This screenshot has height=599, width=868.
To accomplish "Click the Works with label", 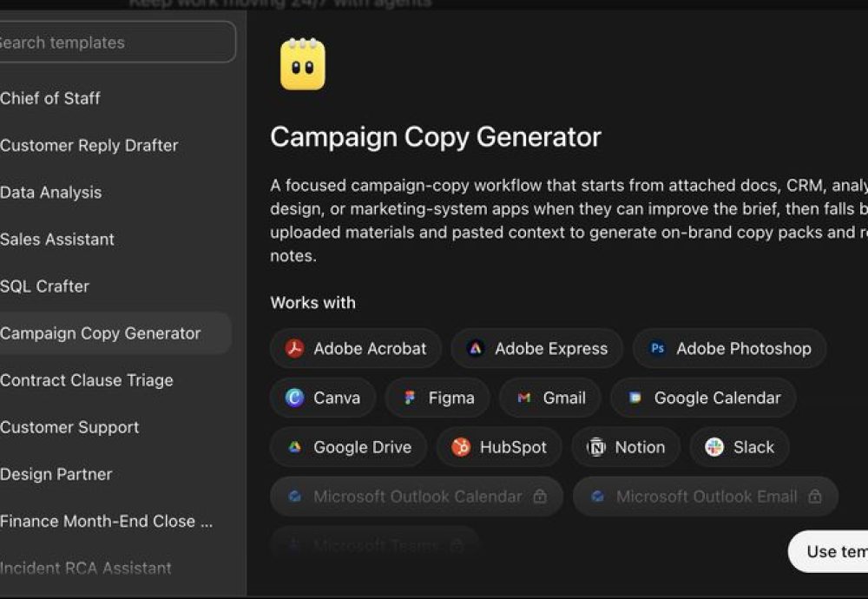I will coord(312,303).
